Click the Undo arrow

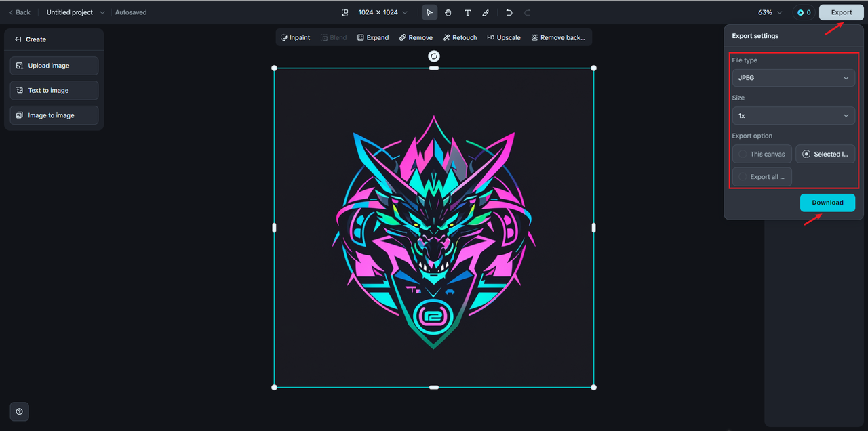point(509,12)
